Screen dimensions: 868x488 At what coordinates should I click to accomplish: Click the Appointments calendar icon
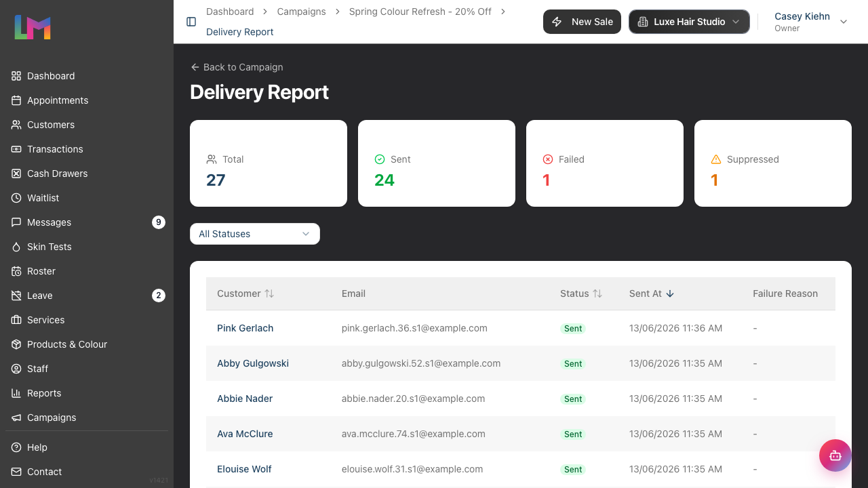[x=16, y=100]
